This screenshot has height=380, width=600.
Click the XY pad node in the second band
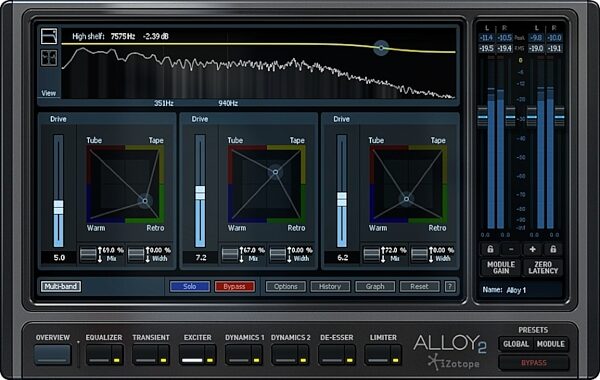point(275,172)
